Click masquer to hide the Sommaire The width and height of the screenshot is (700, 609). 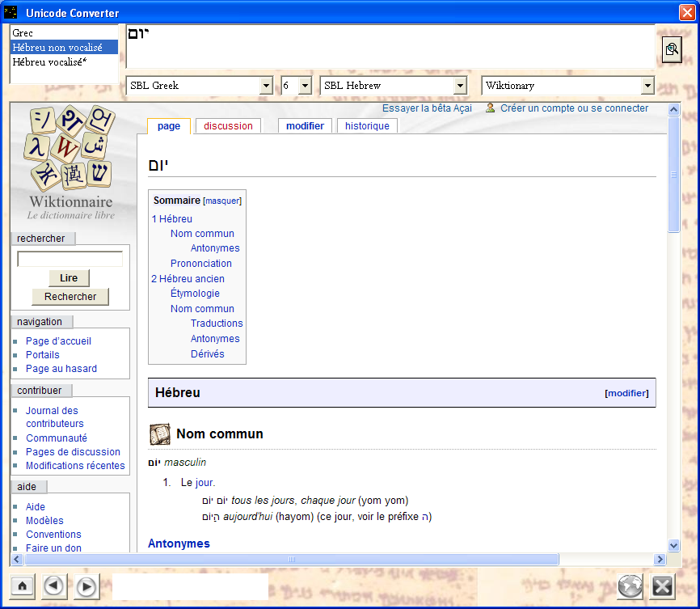pyautogui.click(x=222, y=201)
